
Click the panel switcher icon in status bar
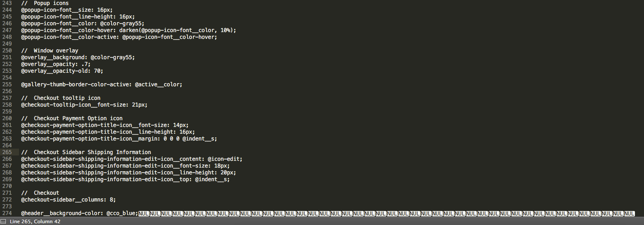tap(4, 221)
